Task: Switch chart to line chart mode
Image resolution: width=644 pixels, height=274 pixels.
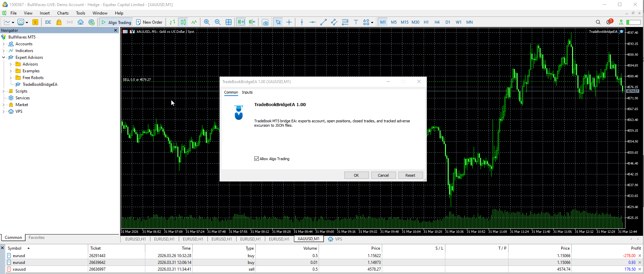Action: 194,22
